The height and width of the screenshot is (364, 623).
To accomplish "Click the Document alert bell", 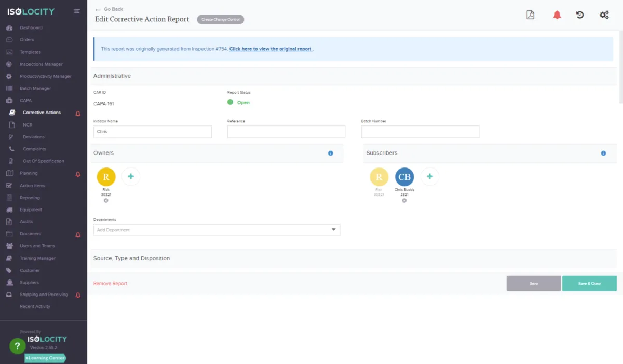I will click(x=78, y=234).
